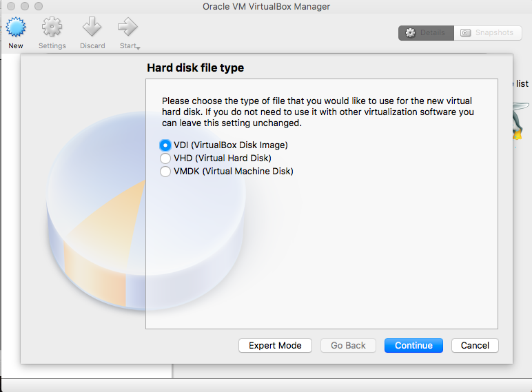Pick VMDK (Virtual Machine Disk) option
The height and width of the screenshot is (392, 532).
(165, 172)
